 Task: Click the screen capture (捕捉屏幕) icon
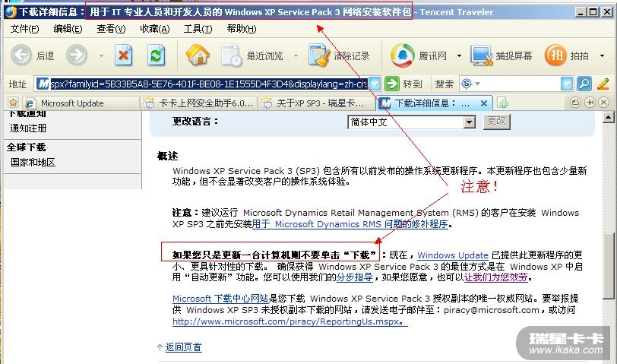click(482, 55)
